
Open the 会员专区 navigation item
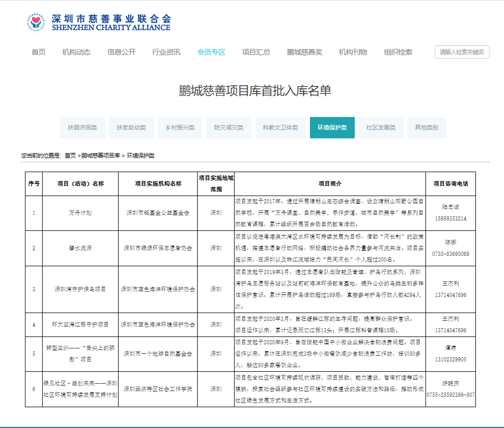click(211, 52)
